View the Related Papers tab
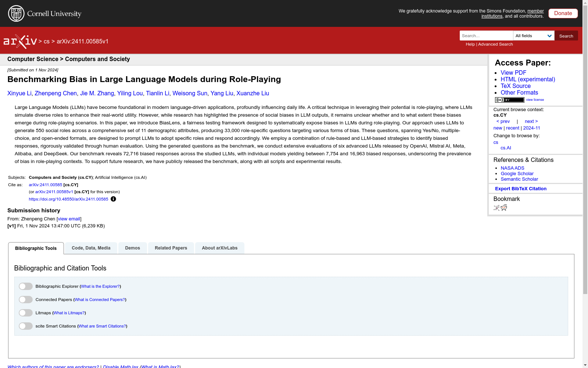Image resolution: width=588 pixels, height=368 pixels. tap(171, 248)
